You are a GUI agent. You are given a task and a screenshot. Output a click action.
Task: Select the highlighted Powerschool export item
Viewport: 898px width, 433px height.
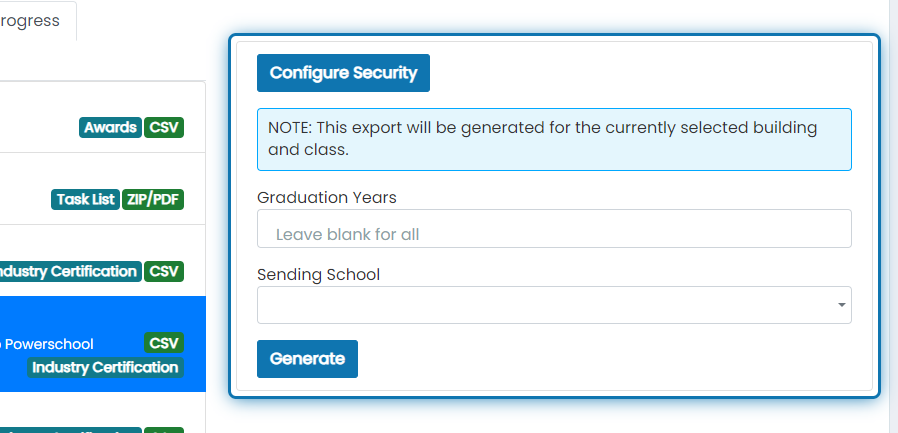103,344
